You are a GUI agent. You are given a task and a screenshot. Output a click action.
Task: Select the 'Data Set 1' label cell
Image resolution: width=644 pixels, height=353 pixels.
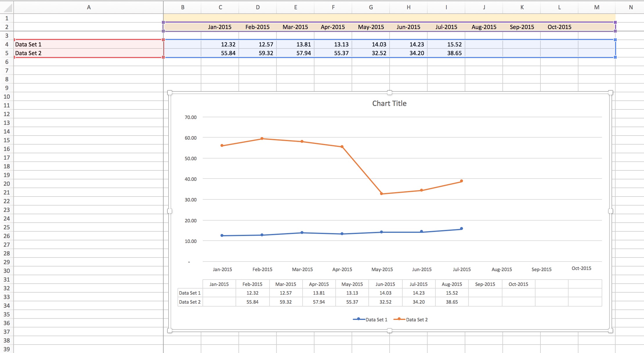click(88, 44)
